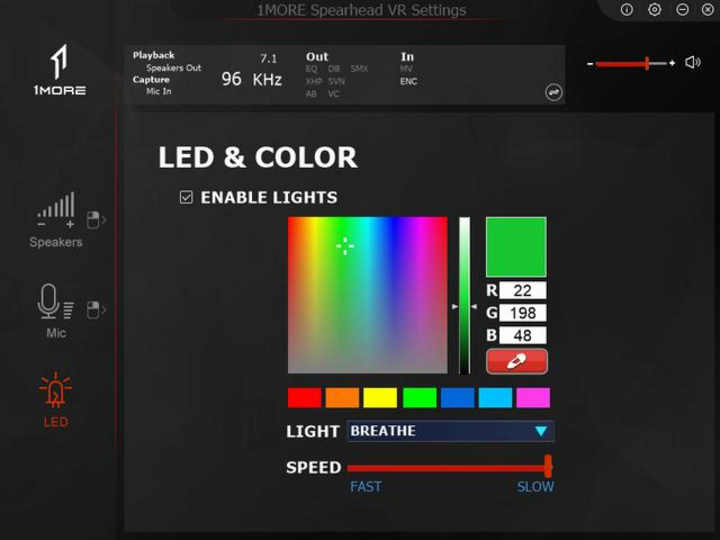
Task: Decrease volume with the minus sign
Action: click(x=590, y=64)
